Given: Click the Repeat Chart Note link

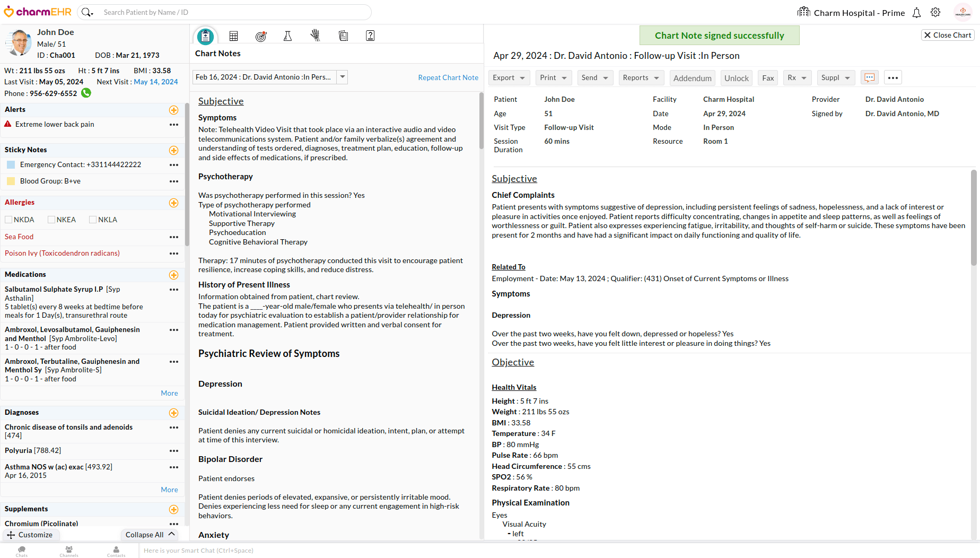Looking at the screenshot, I should 448,77.
